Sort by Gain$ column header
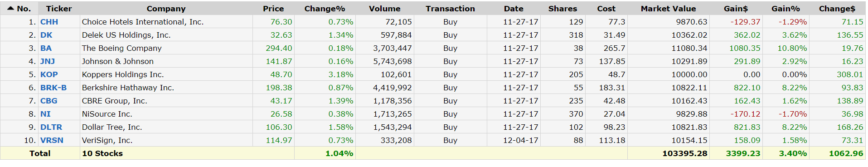The height and width of the screenshot is (167, 868). pos(736,9)
